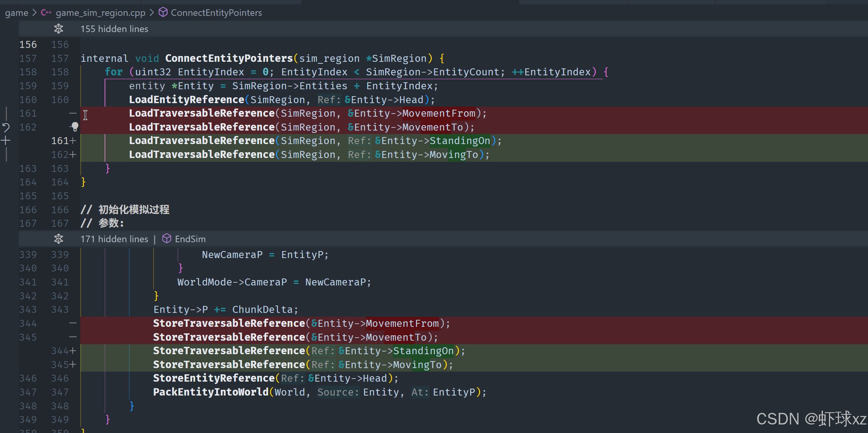This screenshot has height=433, width=868.
Task: Click the unfold icon beside 171 hidden lines
Action: point(59,239)
